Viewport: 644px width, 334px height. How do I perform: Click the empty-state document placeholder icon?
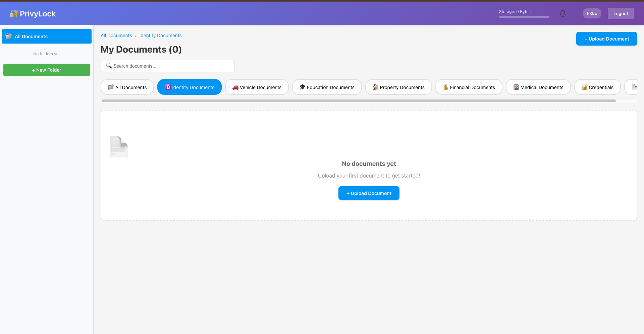(119, 146)
